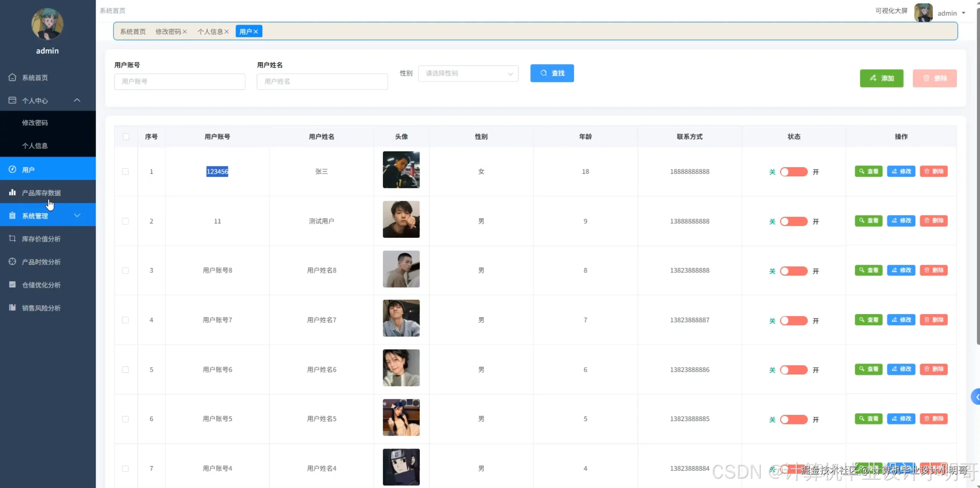Toggle the status switch for user 张三
Image resolution: width=980 pixels, height=488 pixels.
794,172
